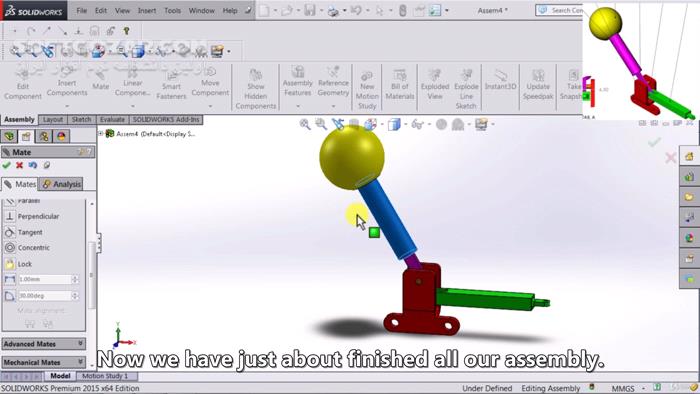Select the Perpendicular mate icon

(x=9, y=216)
